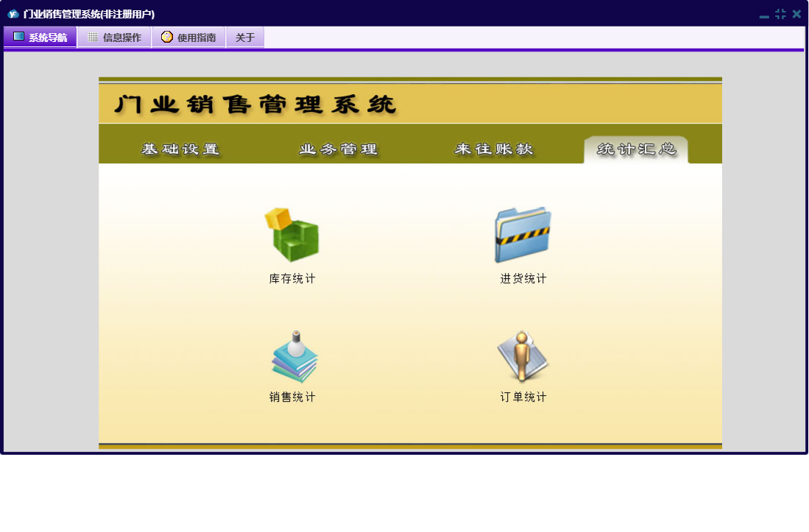Open the 关于 menu item

(x=245, y=37)
